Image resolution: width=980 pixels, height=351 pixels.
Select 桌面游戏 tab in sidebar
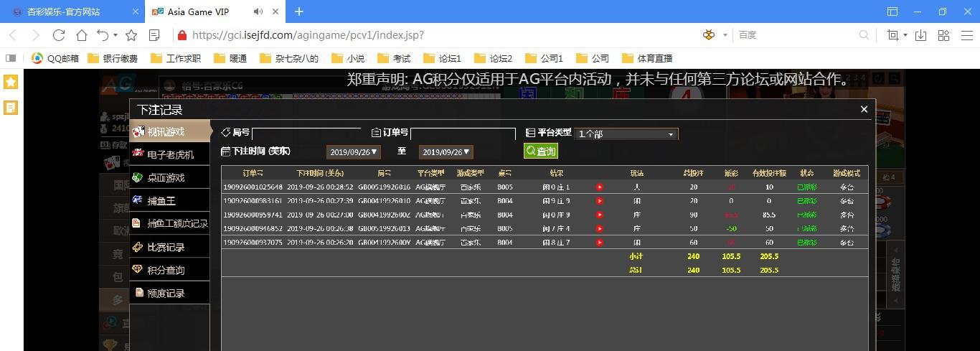click(x=169, y=177)
